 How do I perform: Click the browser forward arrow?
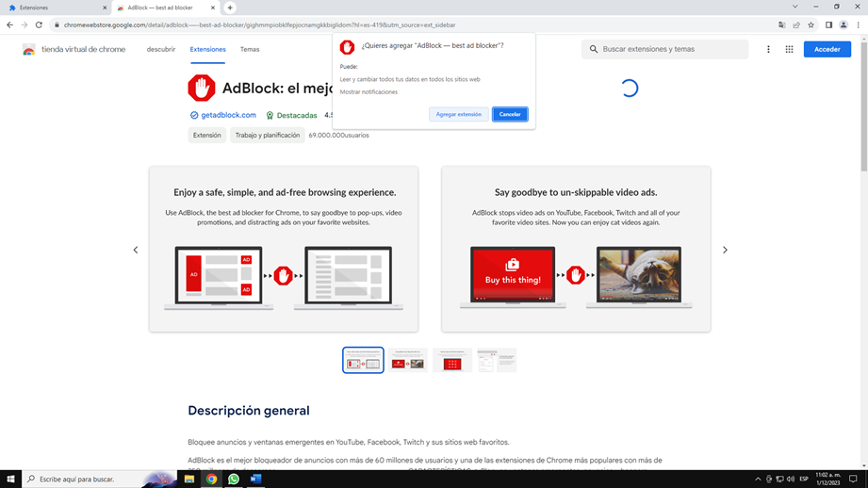[x=25, y=24]
